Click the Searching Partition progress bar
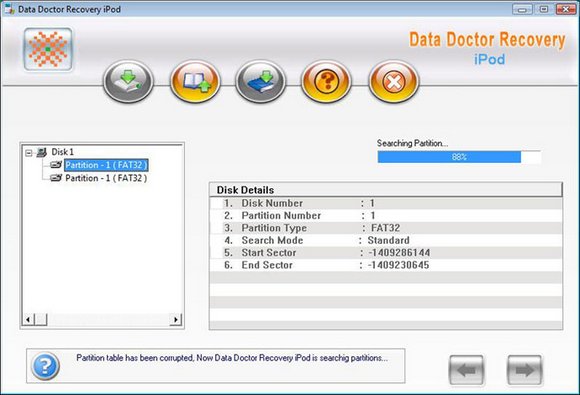This screenshot has height=395, width=580. pyautogui.click(x=459, y=157)
